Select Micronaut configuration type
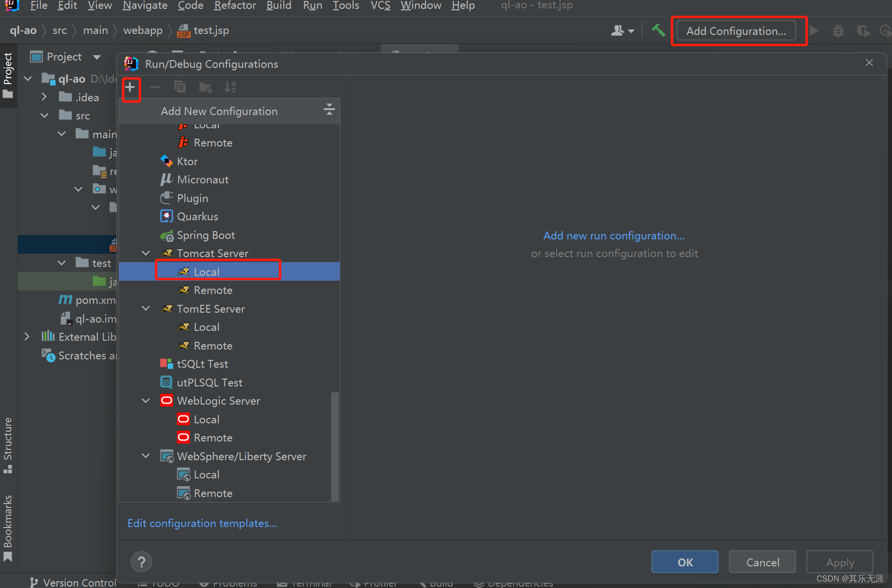Screen dimensions: 892x588 pos(229,179)
